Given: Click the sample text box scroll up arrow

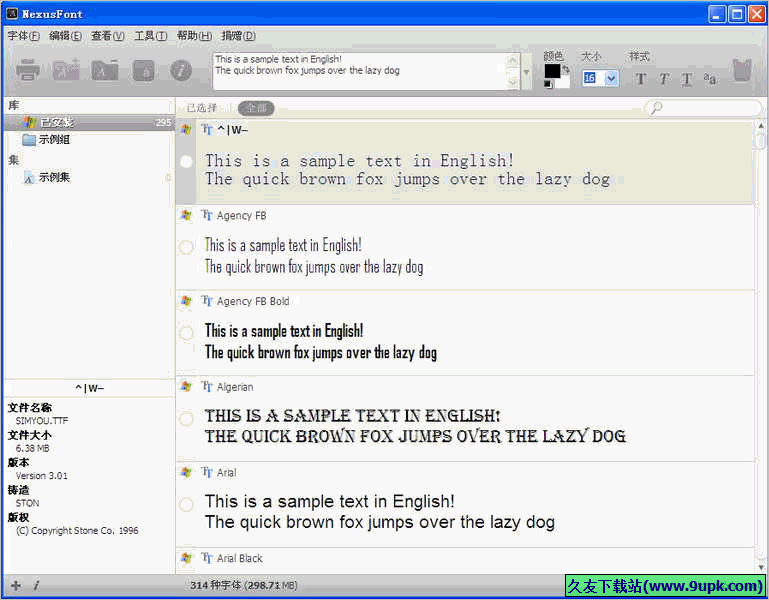Looking at the screenshot, I should point(513,60).
